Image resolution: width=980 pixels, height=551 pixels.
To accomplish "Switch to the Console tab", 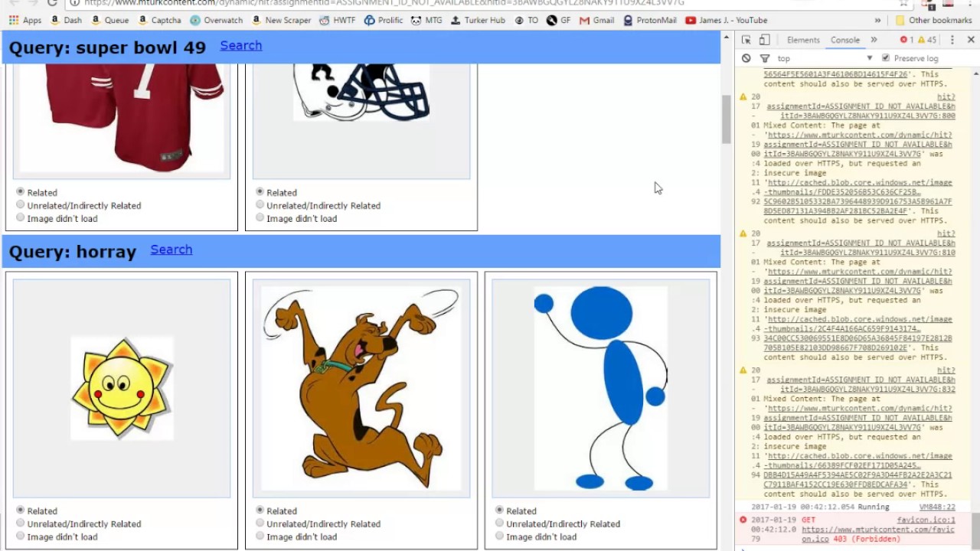I will [x=845, y=40].
